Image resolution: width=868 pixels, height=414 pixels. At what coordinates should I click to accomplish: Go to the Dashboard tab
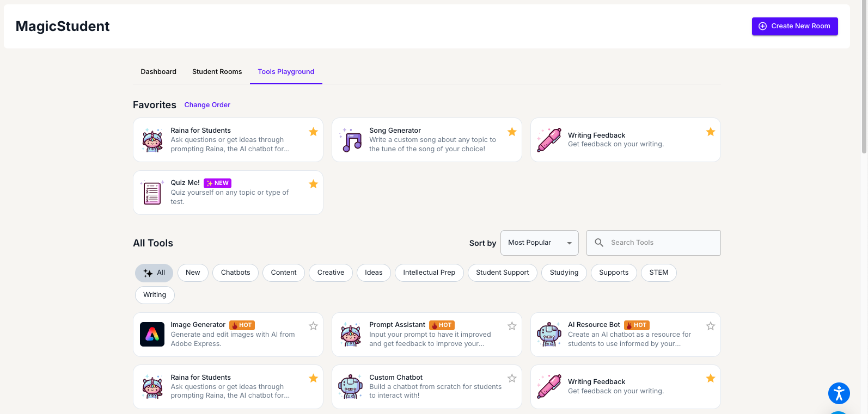point(158,72)
